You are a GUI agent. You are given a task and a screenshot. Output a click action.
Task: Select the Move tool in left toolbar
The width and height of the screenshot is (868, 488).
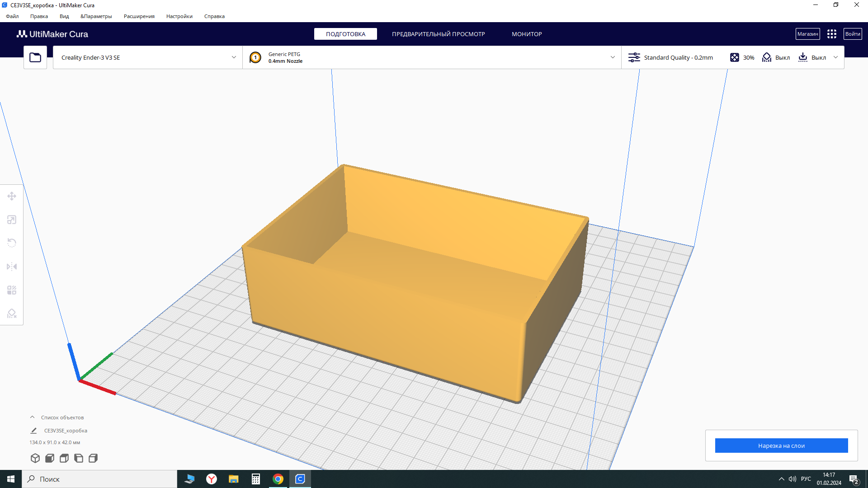12,196
